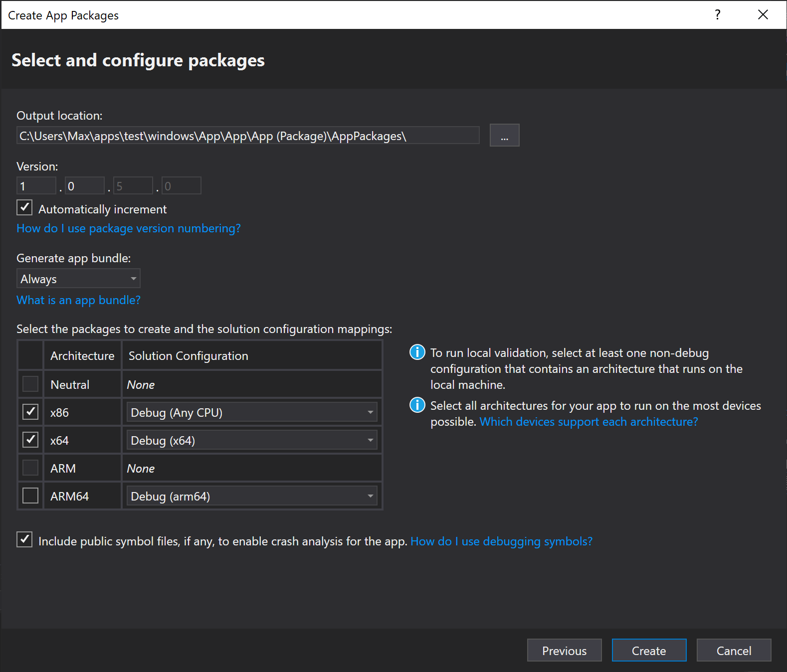Click the Cancel button
This screenshot has width=787, height=672.
734,650
